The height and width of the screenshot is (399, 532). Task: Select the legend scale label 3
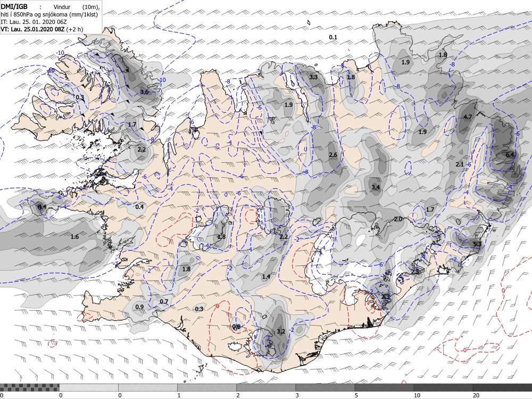tap(297, 395)
